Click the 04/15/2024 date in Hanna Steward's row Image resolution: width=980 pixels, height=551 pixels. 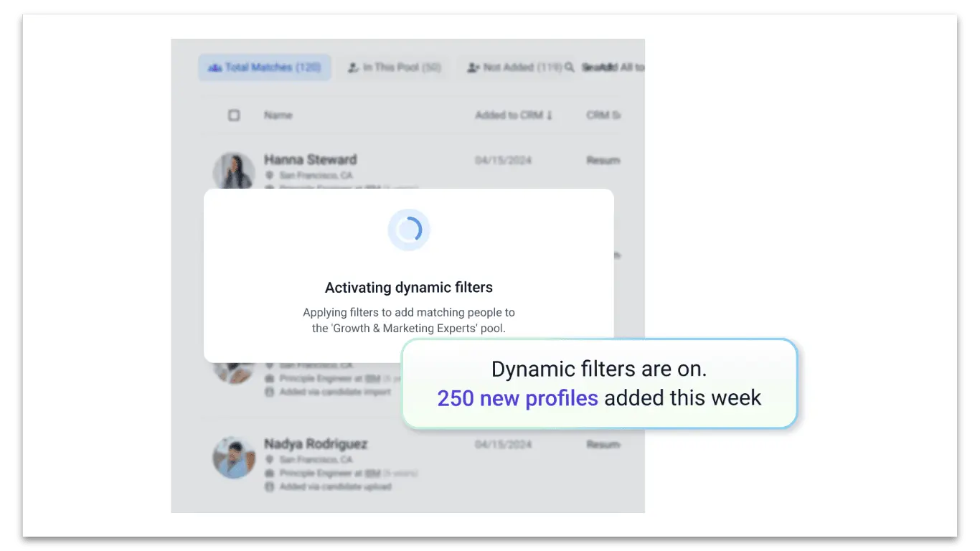[503, 160]
